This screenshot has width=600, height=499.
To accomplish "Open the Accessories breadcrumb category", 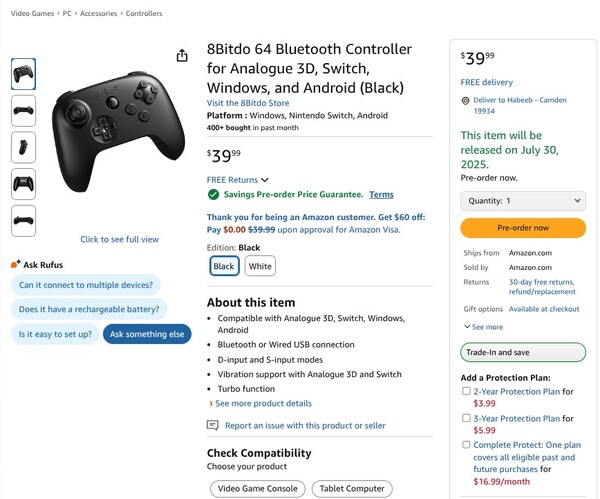I will tap(100, 14).
